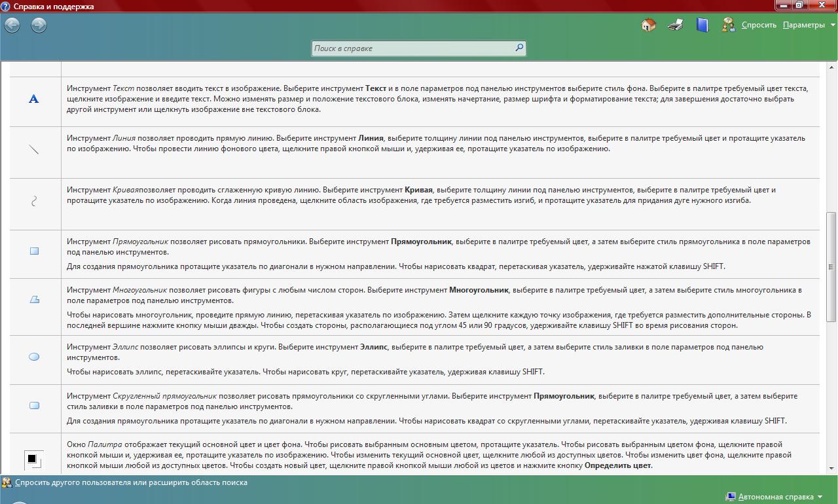Click the Спросить другого пользователя link
The image size is (838, 504).
(x=131, y=482)
